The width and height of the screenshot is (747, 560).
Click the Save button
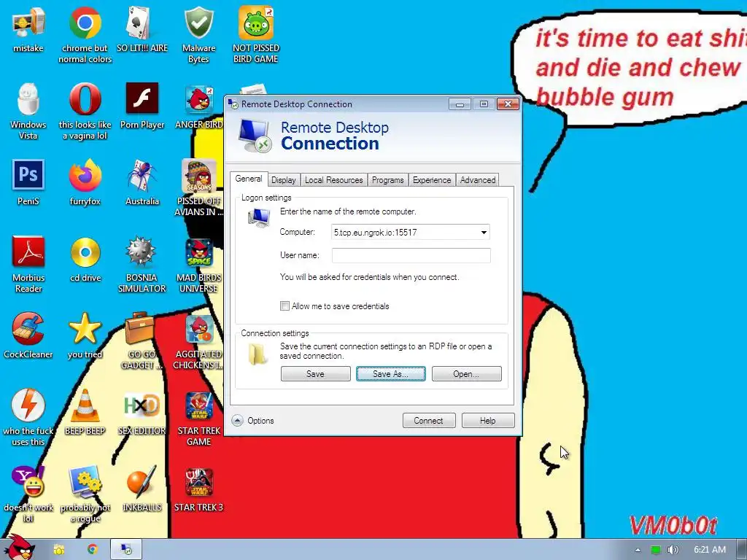[x=315, y=374]
